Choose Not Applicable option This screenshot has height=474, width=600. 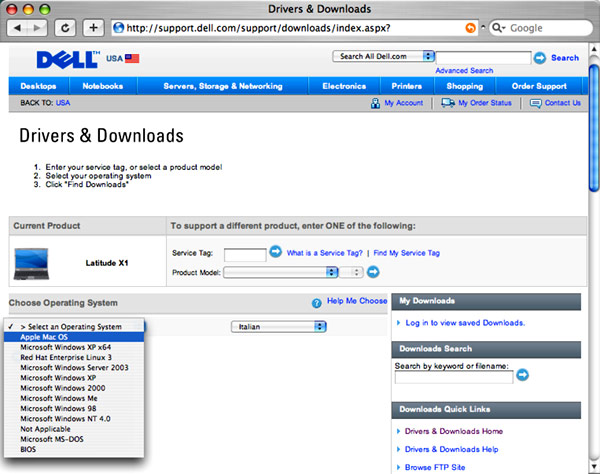coord(74,429)
